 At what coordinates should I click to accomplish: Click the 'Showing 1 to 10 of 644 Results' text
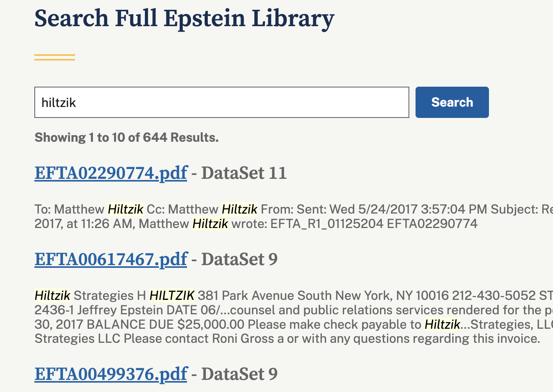click(x=127, y=137)
